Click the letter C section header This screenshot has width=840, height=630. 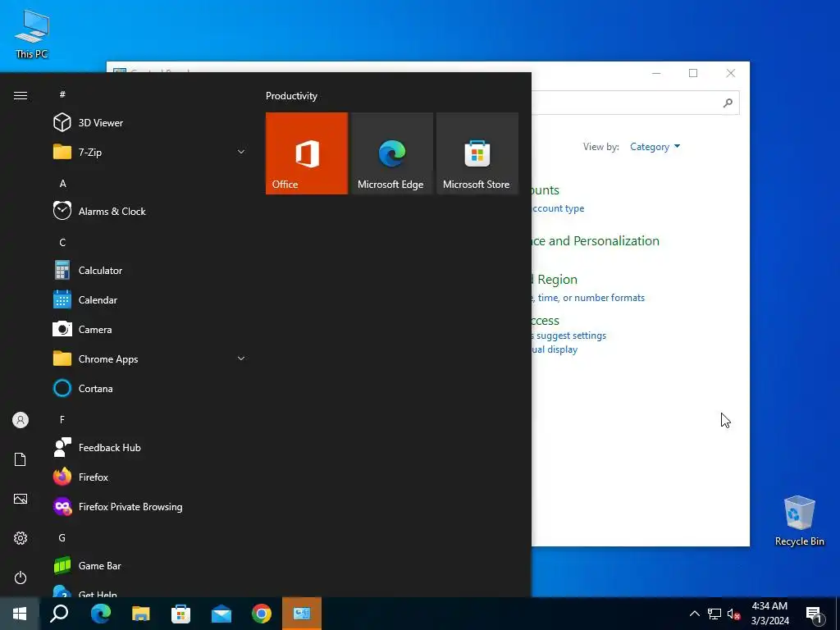[x=62, y=243]
